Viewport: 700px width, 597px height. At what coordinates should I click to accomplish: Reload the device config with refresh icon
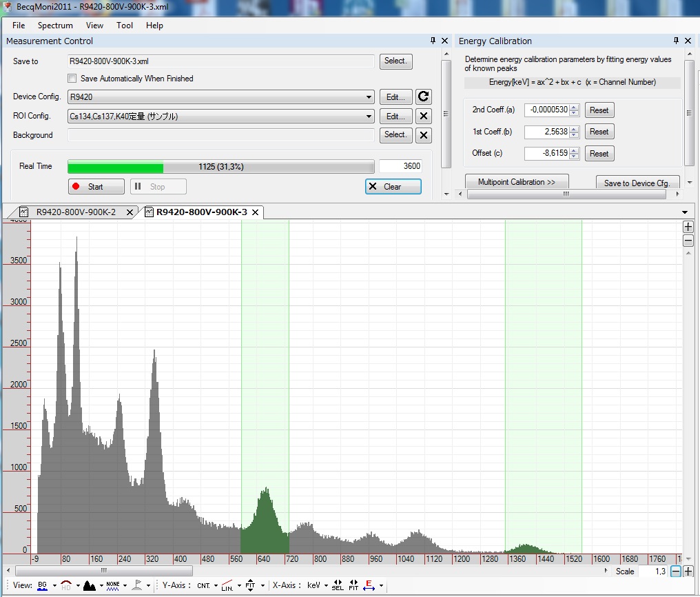click(424, 97)
